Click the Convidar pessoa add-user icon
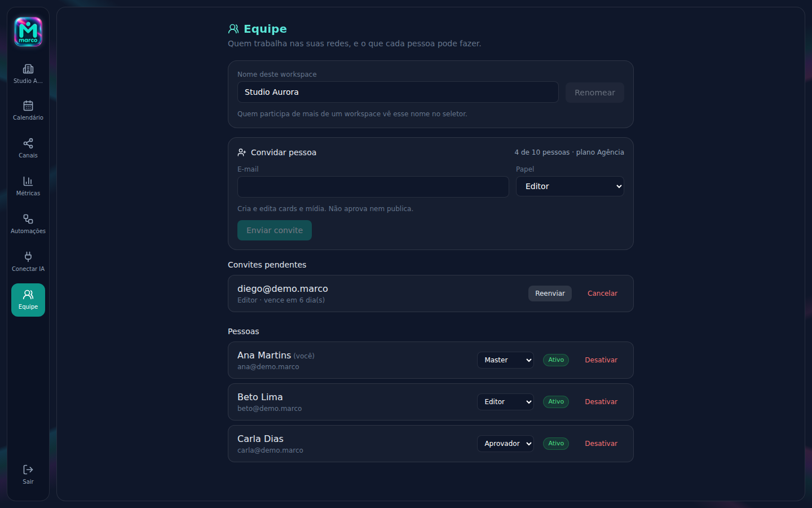 pos(242,152)
